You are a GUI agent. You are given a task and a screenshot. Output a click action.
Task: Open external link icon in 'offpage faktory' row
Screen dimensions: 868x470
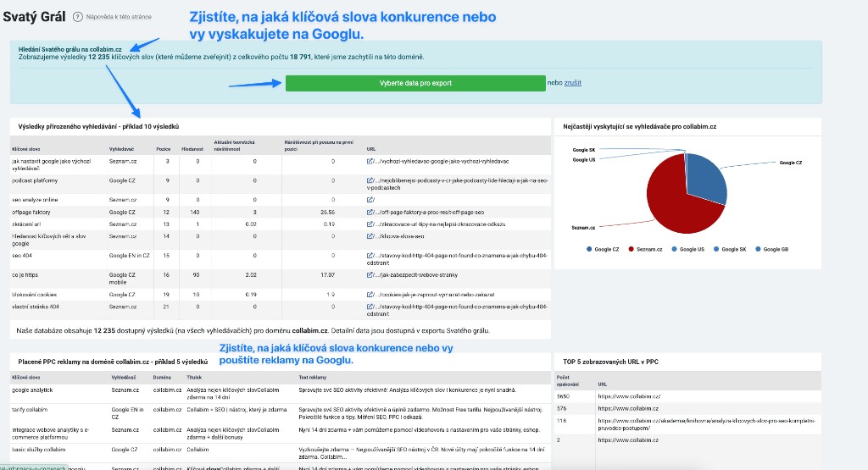click(x=370, y=213)
